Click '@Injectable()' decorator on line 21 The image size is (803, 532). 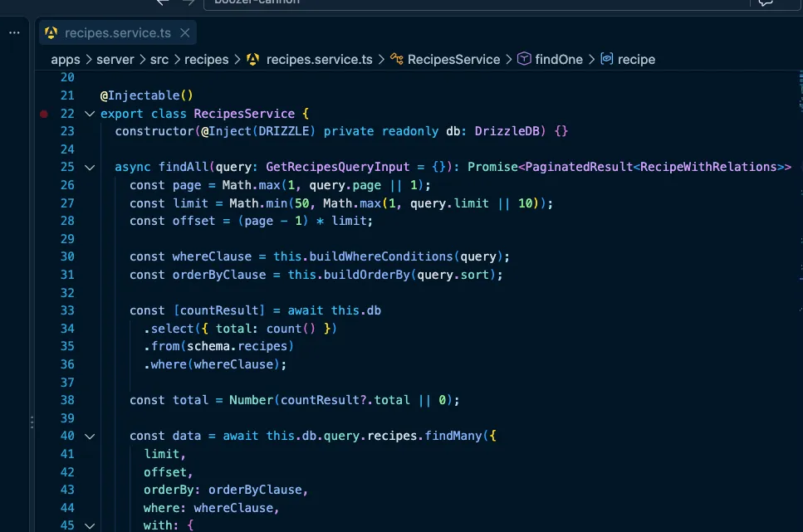click(x=146, y=95)
